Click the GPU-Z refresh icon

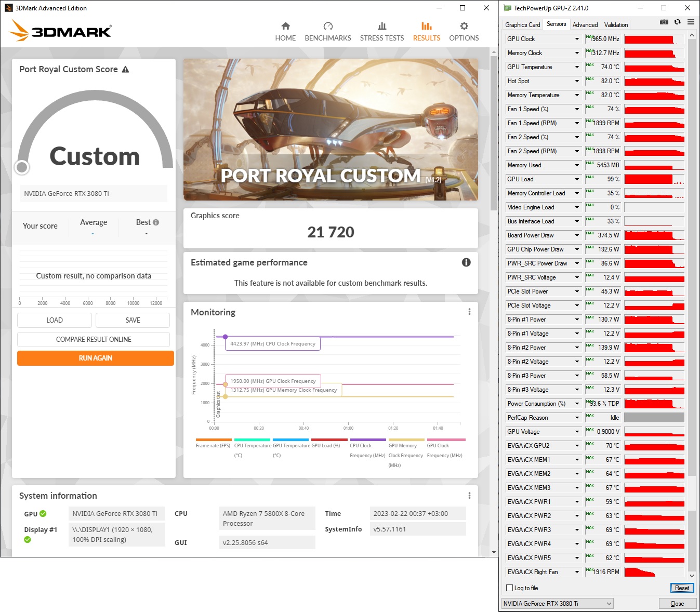[677, 22]
